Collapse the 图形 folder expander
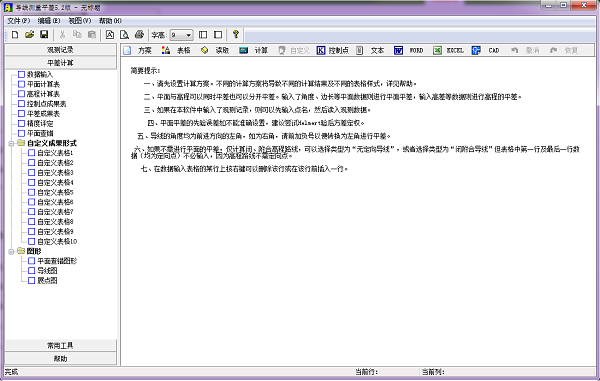This screenshot has width=600, height=381. click(x=11, y=252)
